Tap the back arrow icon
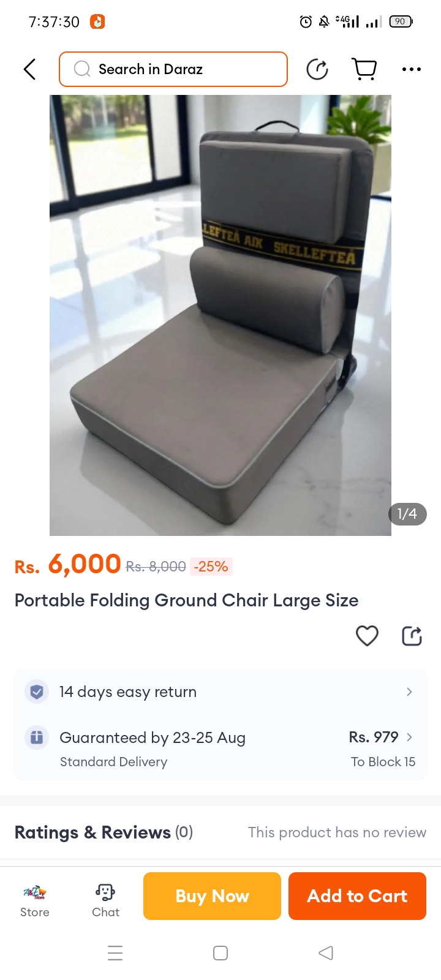This screenshot has height=980, width=441. point(29,69)
